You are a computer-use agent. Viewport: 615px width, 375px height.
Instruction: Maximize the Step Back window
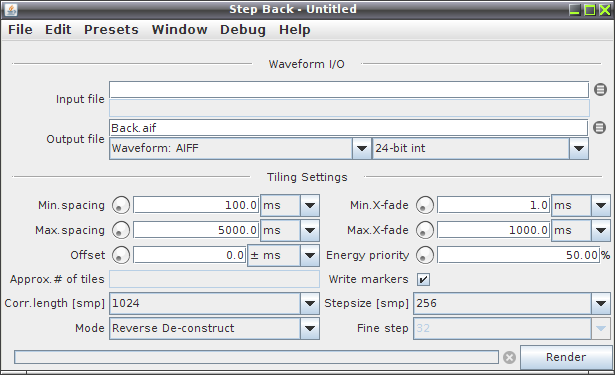[590, 10]
